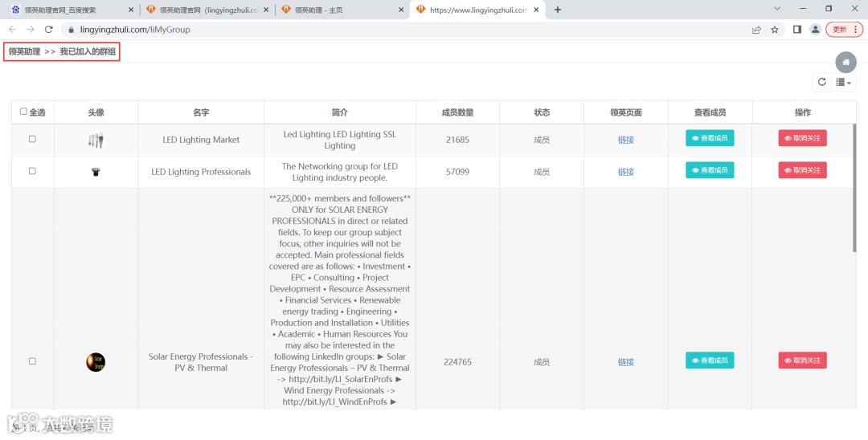
Task: Click the LED Lighting Market name cell
Action: click(201, 140)
